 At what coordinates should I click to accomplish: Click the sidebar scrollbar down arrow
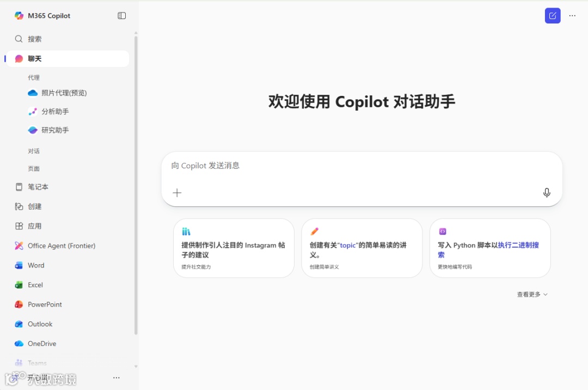[136, 367]
